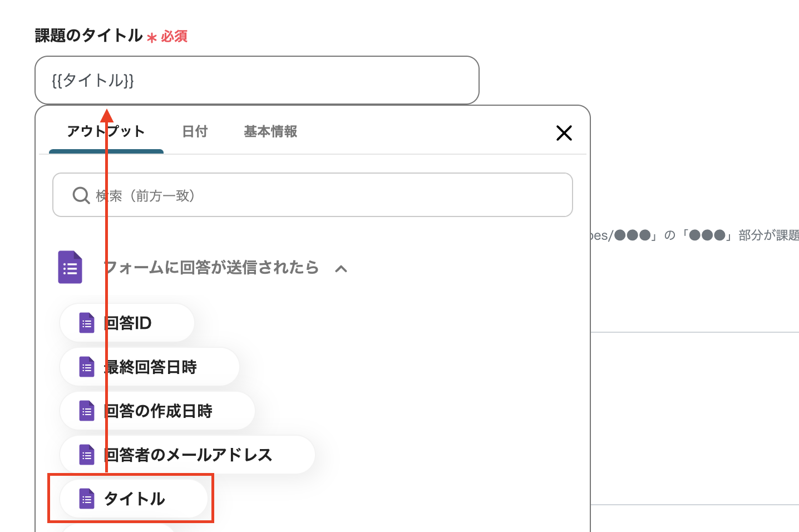Image resolution: width=799 pixels, height=532 pixels.
Task: Click the form icon beside 回答ID
Action: [x=87, y=323]
